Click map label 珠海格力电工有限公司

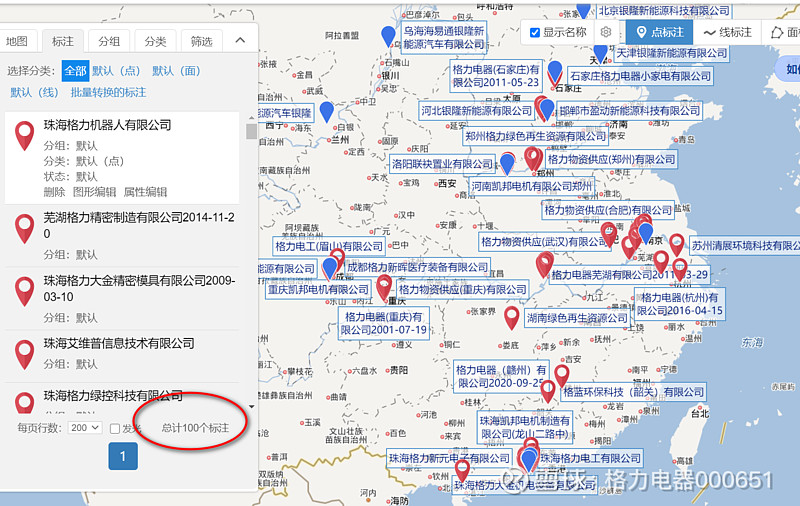point(590,458)
